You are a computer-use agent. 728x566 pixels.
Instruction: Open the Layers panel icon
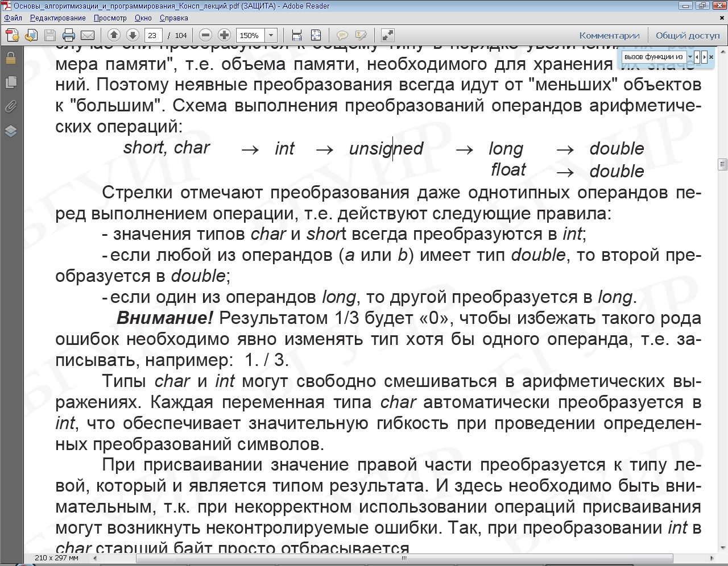[11, 131]
